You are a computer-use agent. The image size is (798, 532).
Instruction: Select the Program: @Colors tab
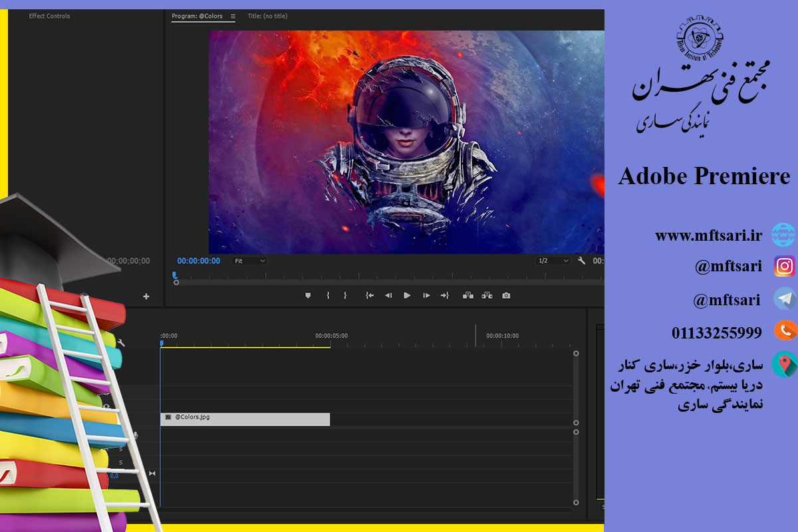(x=197, y=16)
